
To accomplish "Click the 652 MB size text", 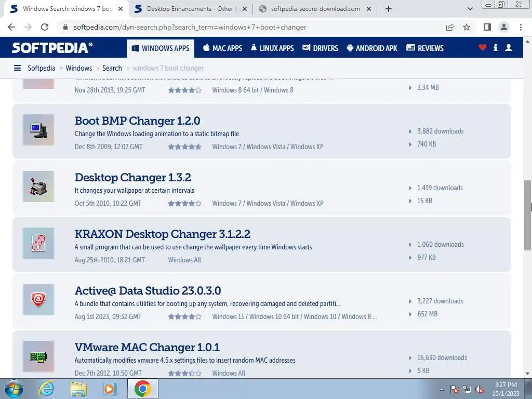I will point(428,314).
